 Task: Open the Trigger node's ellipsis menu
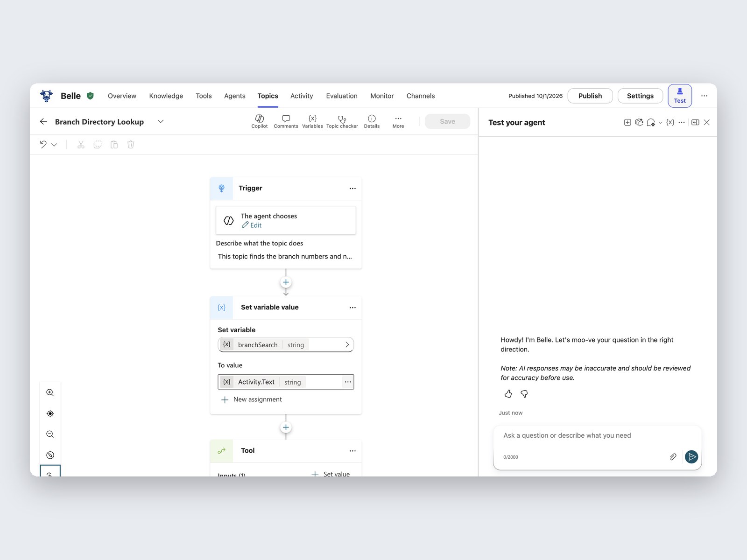coord(352,189)
